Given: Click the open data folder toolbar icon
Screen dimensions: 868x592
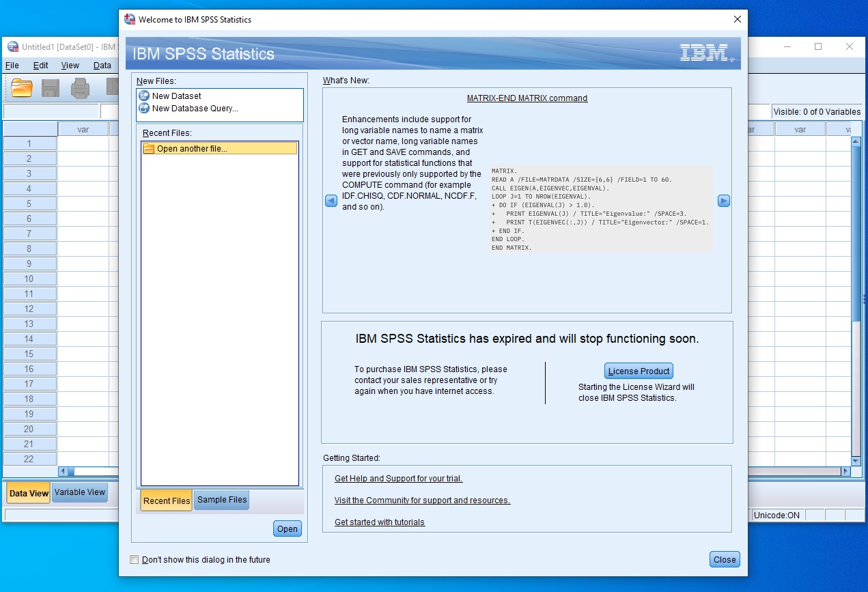Looking at the screenshot, I should pyautogui.click(x=22, y=88).
